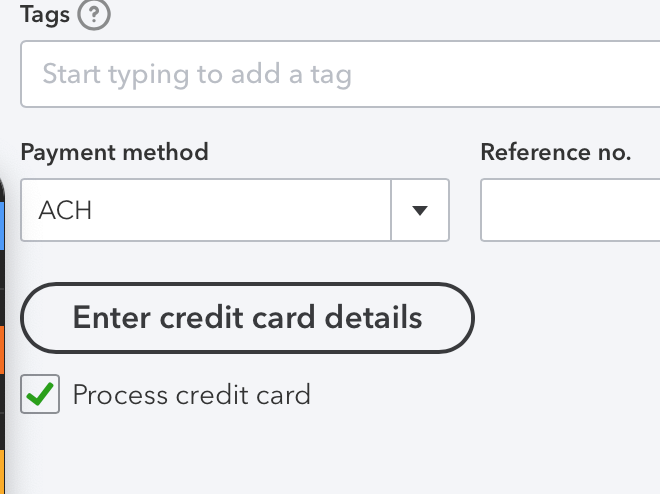Place cursor in the reference number box
The height and width of the screenshot is (494, 660).
pyautogui.click(x=570, y=210)
